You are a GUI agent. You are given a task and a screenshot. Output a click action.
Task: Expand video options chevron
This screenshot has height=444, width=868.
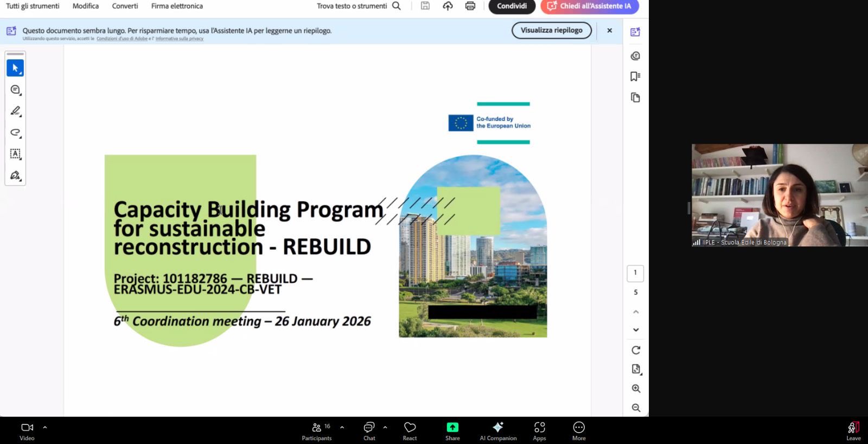pyautogui.click(x=45, y=427)
